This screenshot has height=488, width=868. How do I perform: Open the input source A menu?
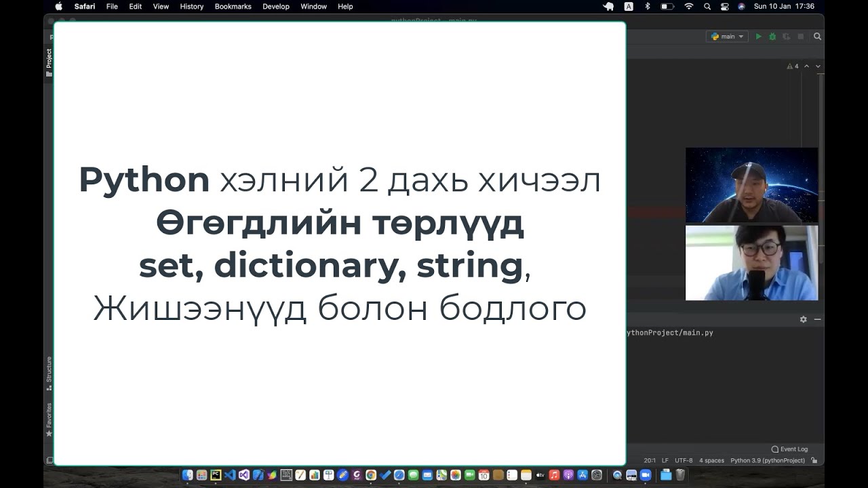629,6
